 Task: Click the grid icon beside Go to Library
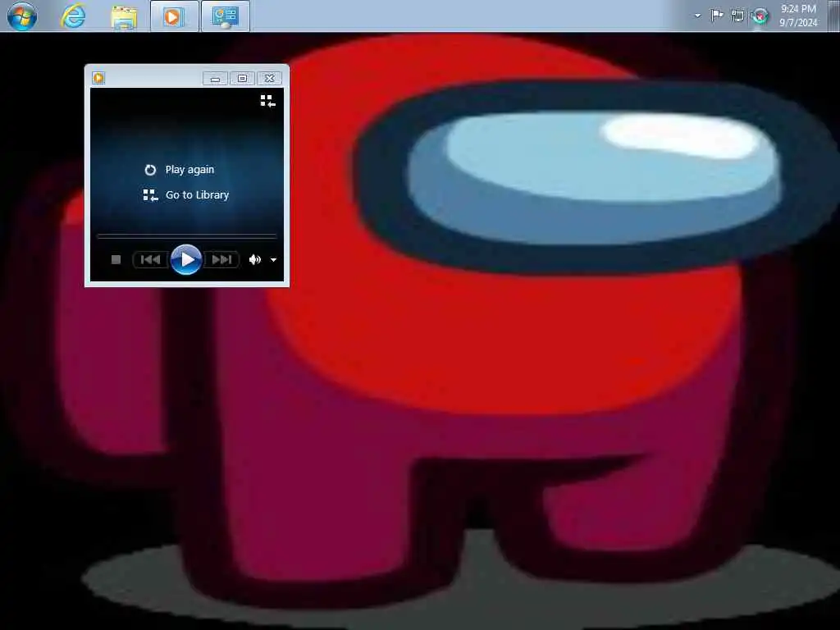(x=151, y=195)
